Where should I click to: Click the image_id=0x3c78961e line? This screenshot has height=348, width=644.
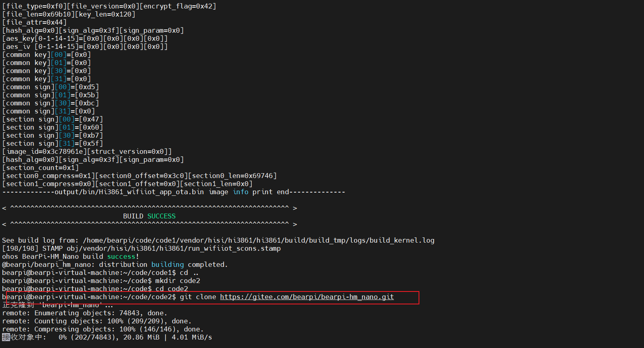click(87, 152)
